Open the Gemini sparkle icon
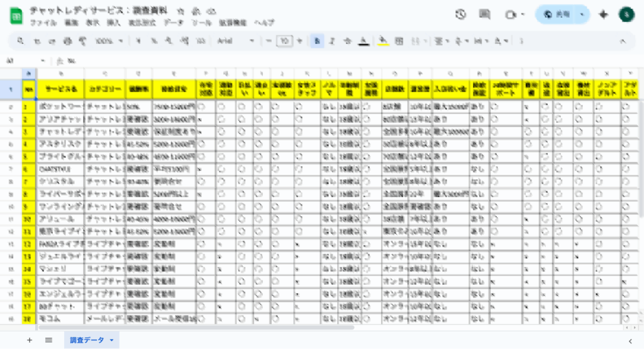Image resolution: width=644 pixels, height=349 pixels. pos(603,15)
